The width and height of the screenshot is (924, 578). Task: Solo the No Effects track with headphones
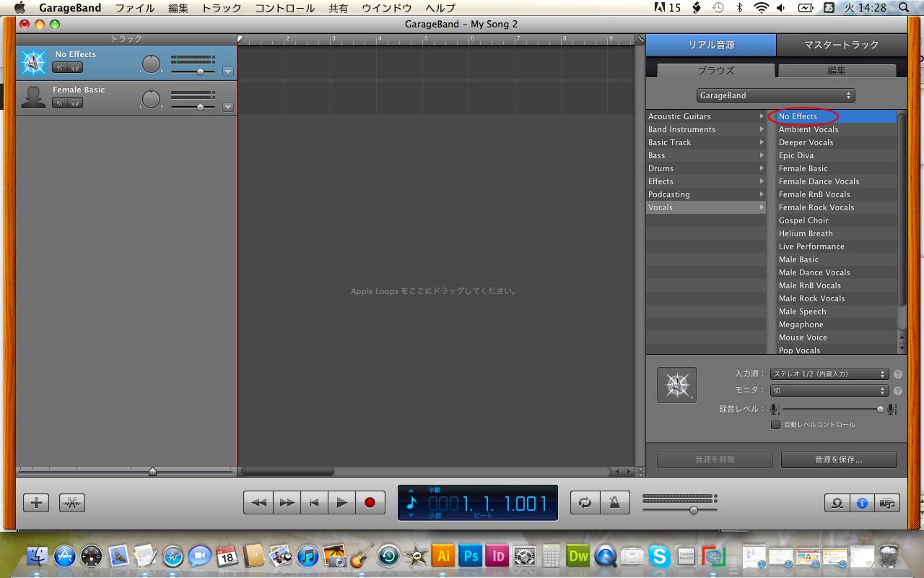(75, 67)
